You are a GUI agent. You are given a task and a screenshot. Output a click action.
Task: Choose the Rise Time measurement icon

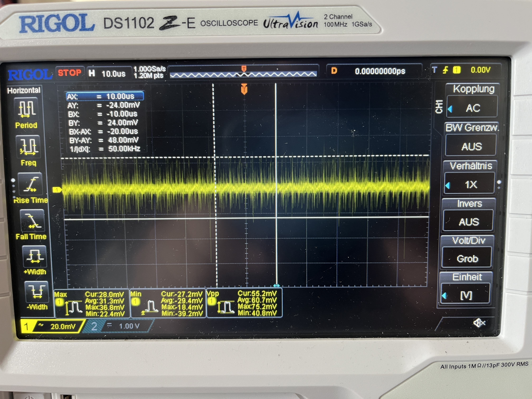tap(30, 184)
